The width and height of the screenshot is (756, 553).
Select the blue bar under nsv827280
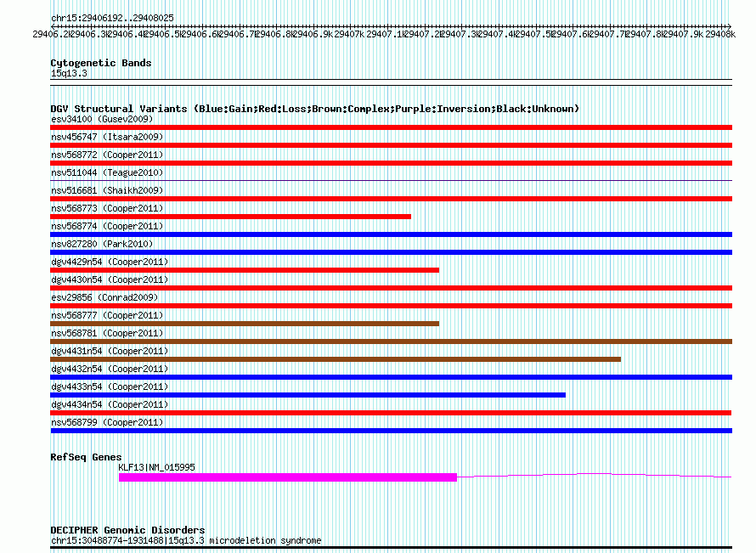pos(391,252)
